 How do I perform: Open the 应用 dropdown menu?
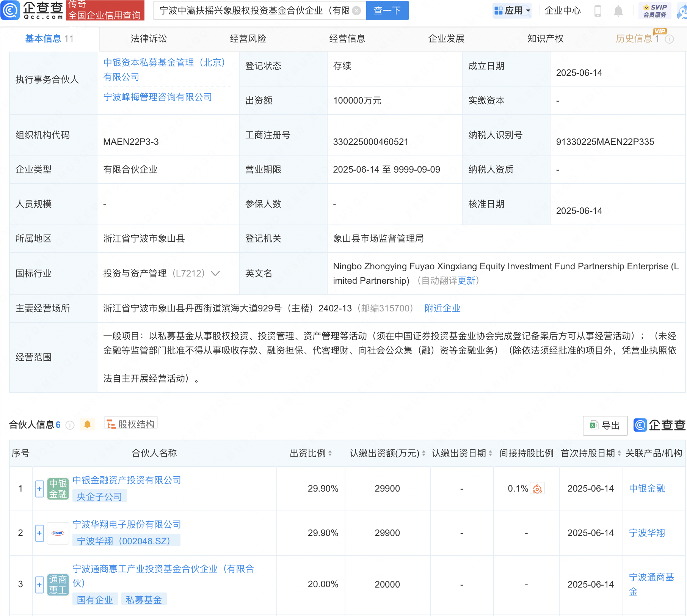tap(512, 11)
